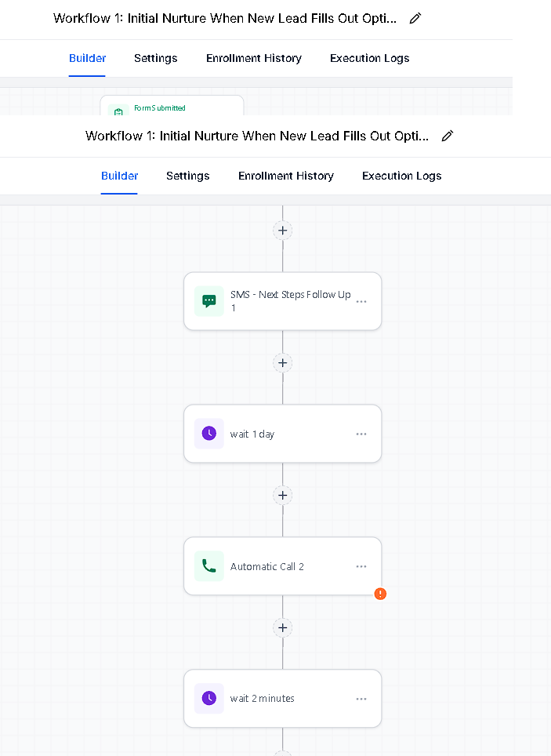This screenshot has height=756, width=551.
Task: Click the "wait 1 day" step label
Action: 252,434
